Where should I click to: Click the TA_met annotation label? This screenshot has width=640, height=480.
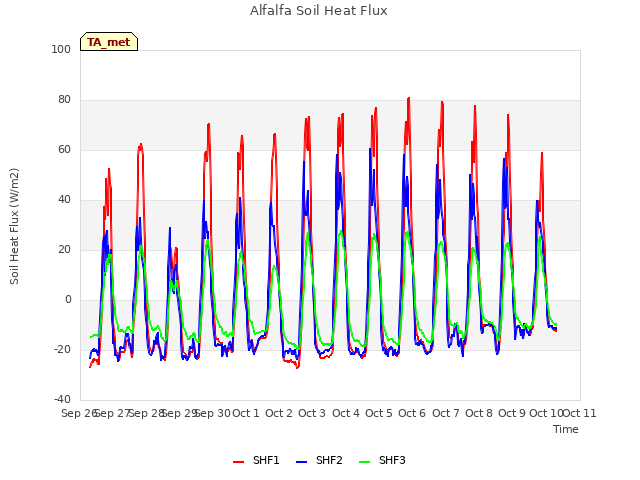click(109, 42)
